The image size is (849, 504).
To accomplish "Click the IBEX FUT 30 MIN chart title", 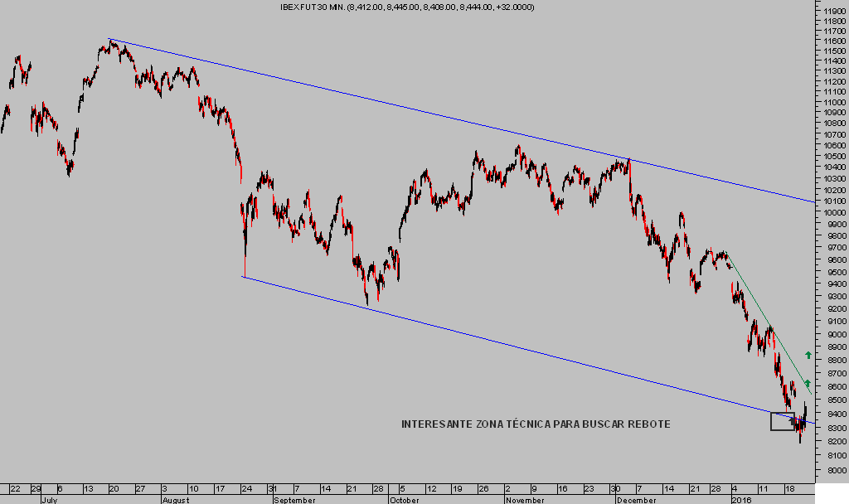I will pos(406,7).
